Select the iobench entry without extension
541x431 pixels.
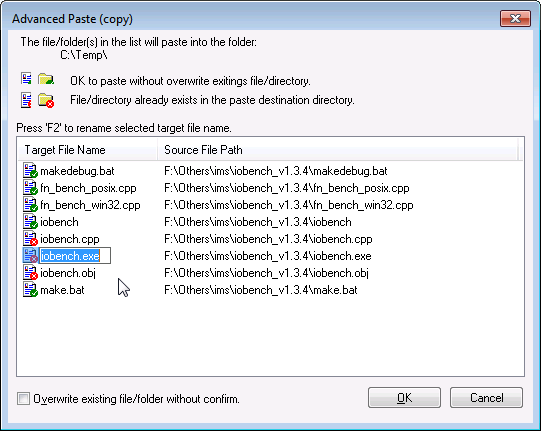click(59, 222)
